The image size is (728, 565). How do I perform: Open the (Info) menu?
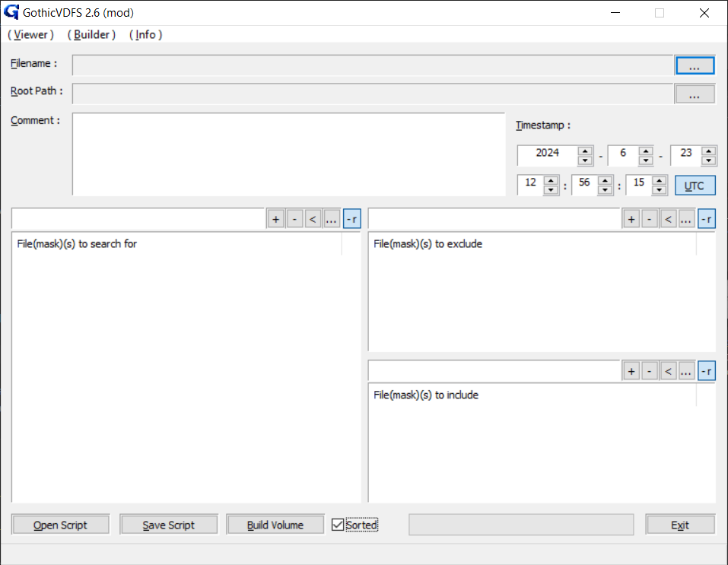point(146,35)
